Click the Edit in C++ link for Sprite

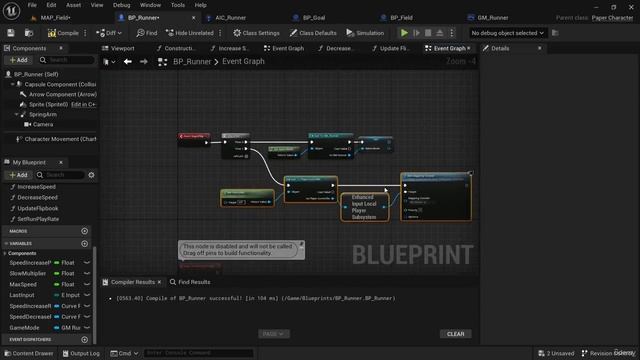[83, 104]
